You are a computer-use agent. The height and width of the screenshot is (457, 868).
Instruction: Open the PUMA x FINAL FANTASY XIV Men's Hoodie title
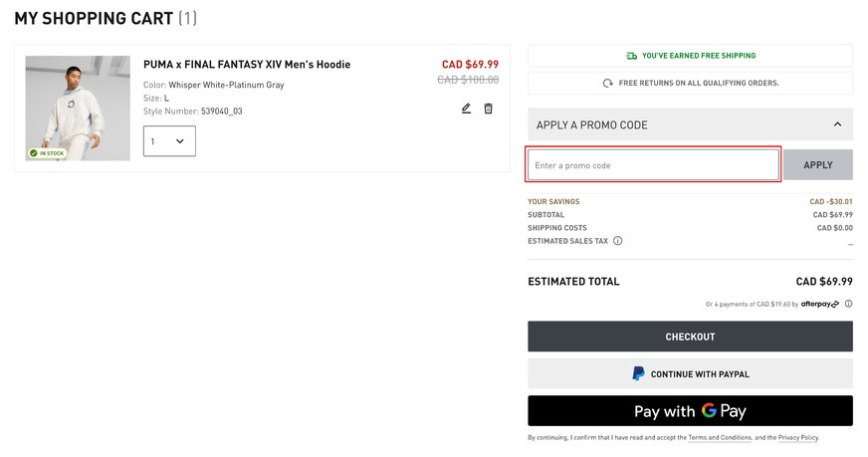coord(247,65)
